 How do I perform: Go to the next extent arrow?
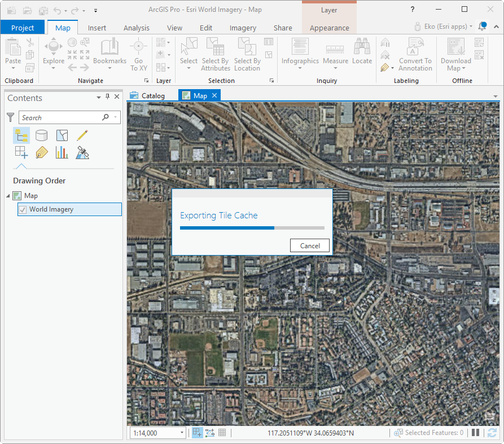point(85,68)
